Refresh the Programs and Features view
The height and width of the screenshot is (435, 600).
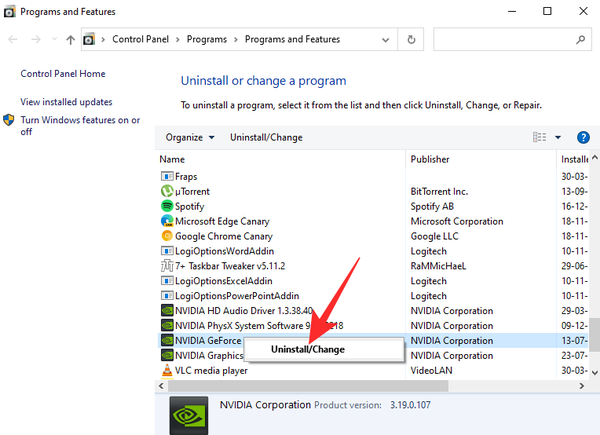coord(411,39)
